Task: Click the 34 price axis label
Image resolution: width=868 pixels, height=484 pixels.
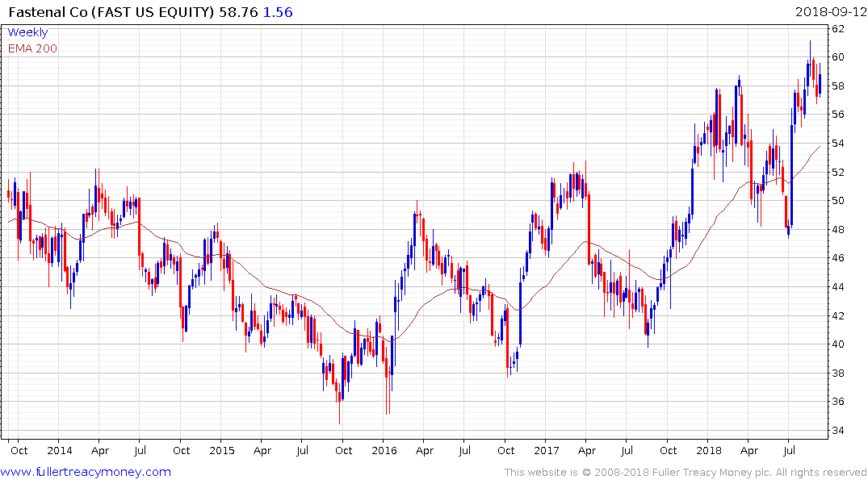Action: [837, 430]
